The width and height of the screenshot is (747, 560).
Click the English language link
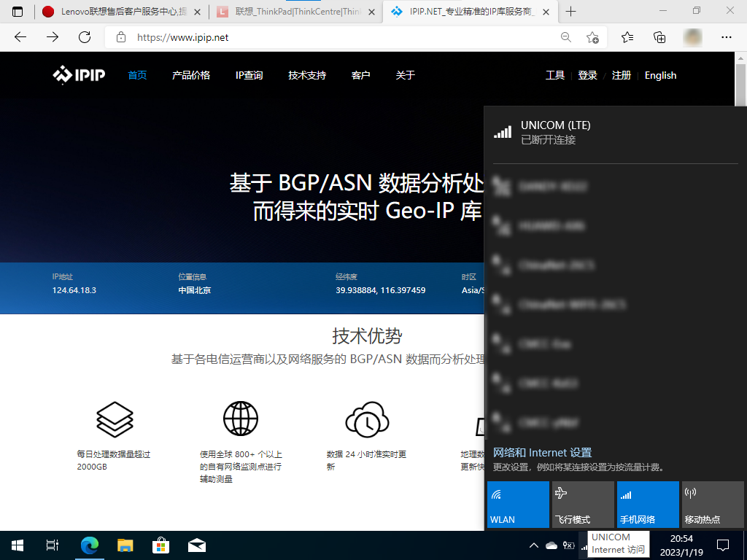pyautogui.click(x=660, y=75)
